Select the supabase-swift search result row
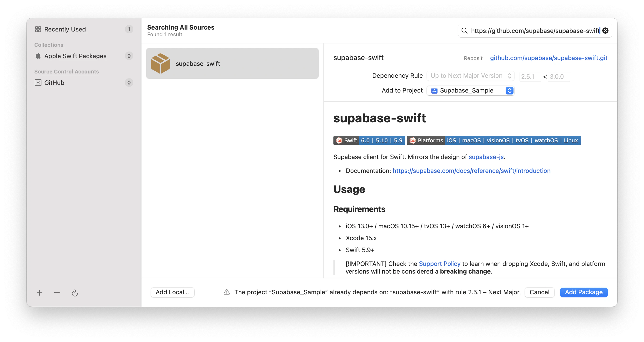The width and height of the screenshot is (644, 342). pos(232,64)
